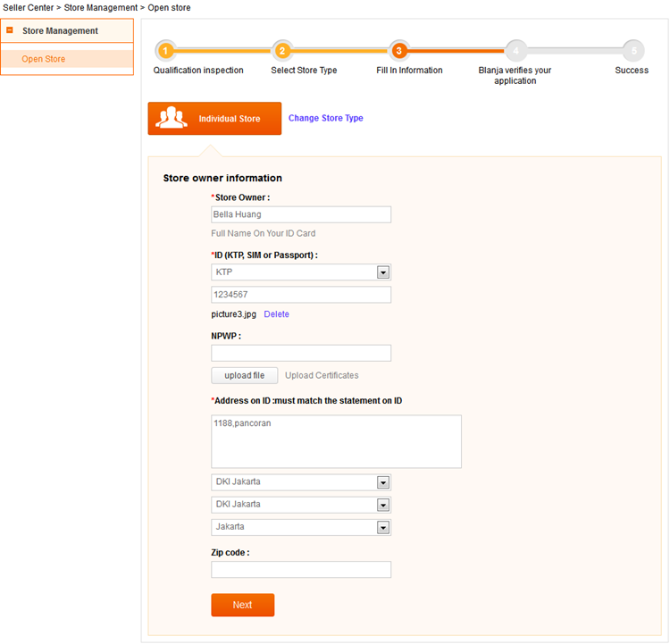Click the orange Next button
670x644 pixels.
(243, 605)
